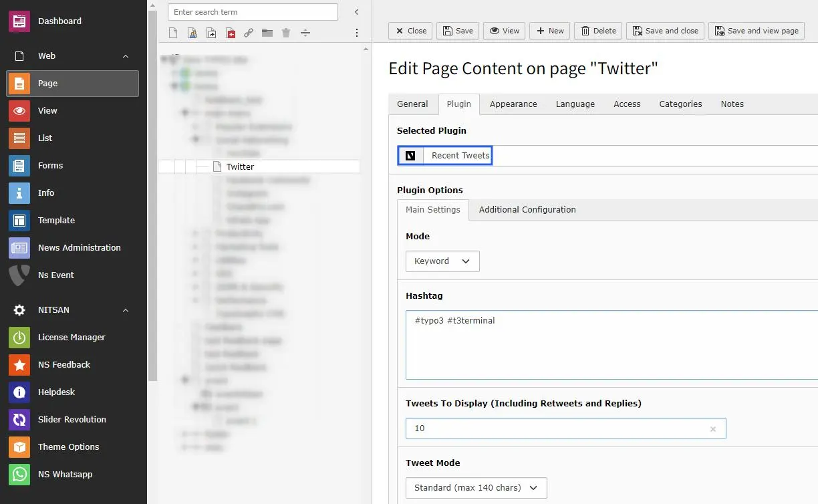Click the folder icon in tree toolbar
The width and height of the screenshot is (818, 504).
[x=267, y=33]
